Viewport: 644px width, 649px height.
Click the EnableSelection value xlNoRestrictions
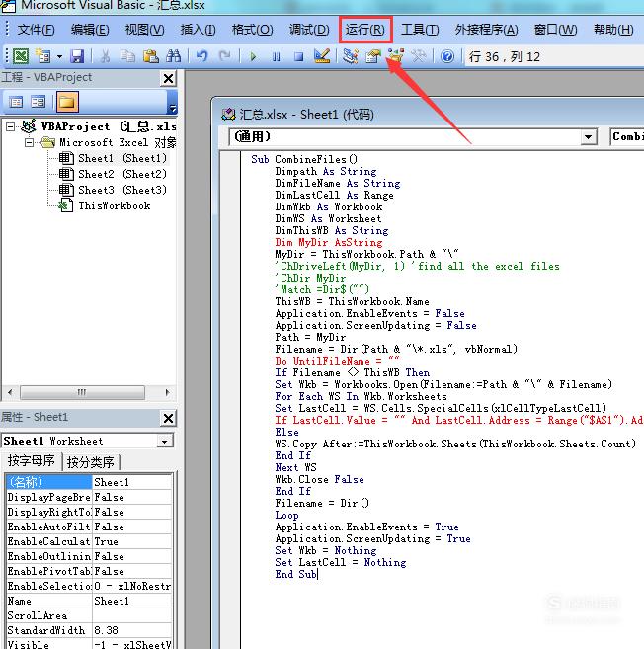[x=132, y=586]
